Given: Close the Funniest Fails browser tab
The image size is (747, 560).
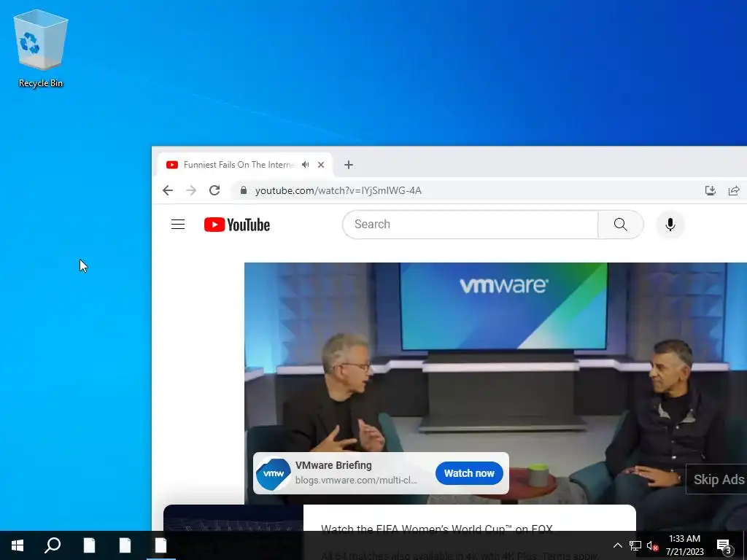Looking at the screenshot, I should [321, 165].
